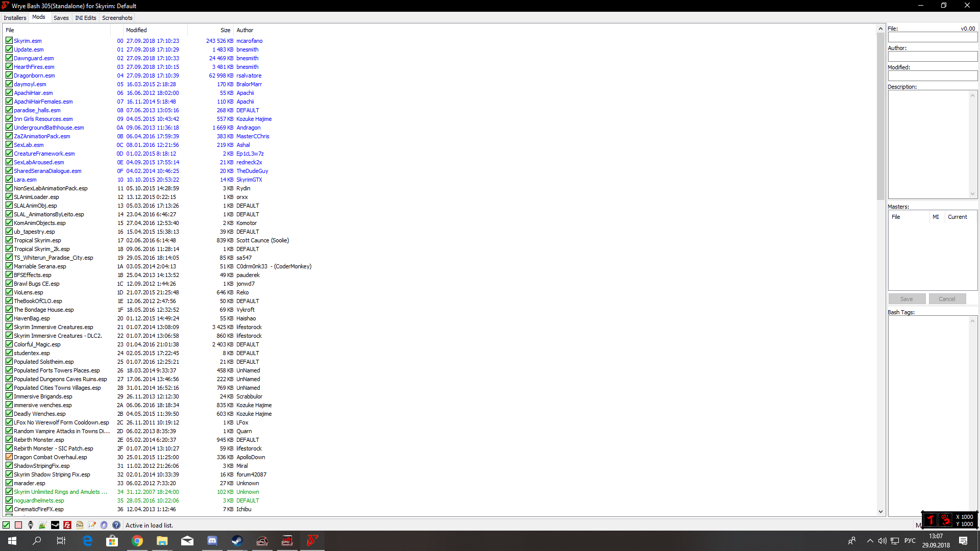Click the Steam launcher icon in status bar
This screenshot has width=980, height=551.
click(55, 525)
